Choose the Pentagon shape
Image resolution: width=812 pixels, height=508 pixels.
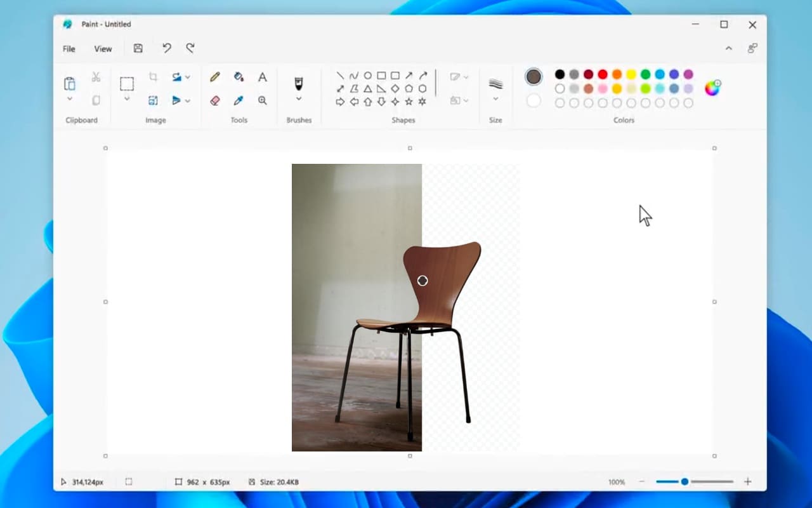click(x=409, y=89)
